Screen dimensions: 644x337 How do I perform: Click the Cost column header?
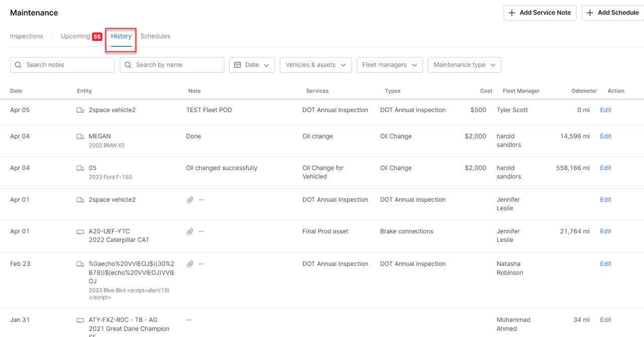487,91
